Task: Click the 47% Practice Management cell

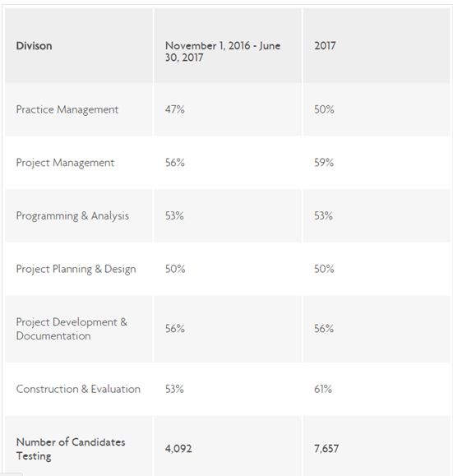Action: (x=175, y=109)
